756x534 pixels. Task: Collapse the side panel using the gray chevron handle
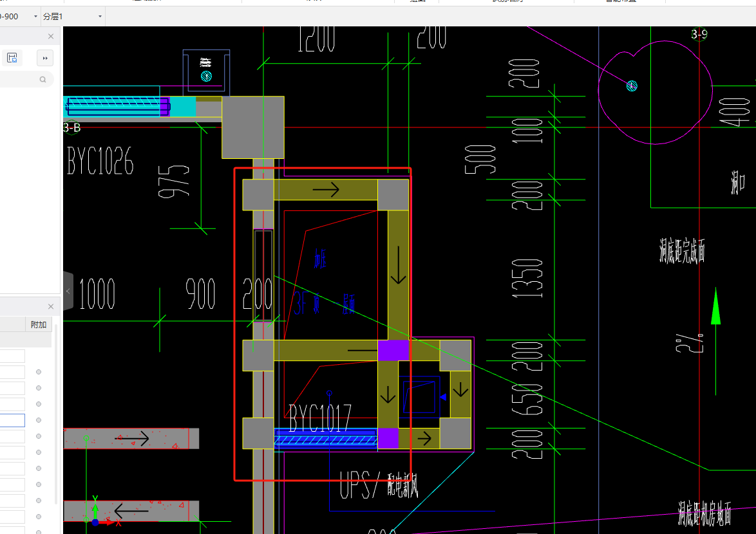[68, 291]
